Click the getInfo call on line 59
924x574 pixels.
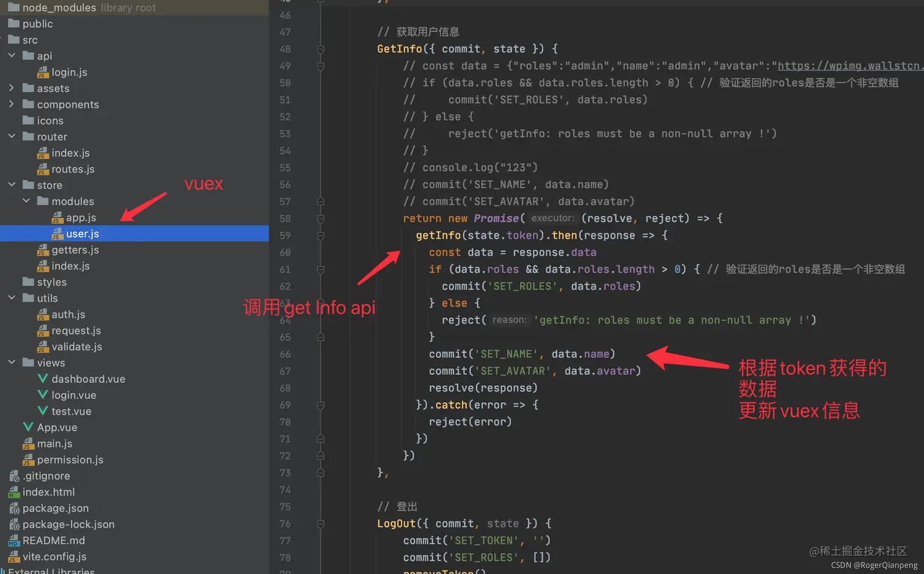(x=438, y=235)
